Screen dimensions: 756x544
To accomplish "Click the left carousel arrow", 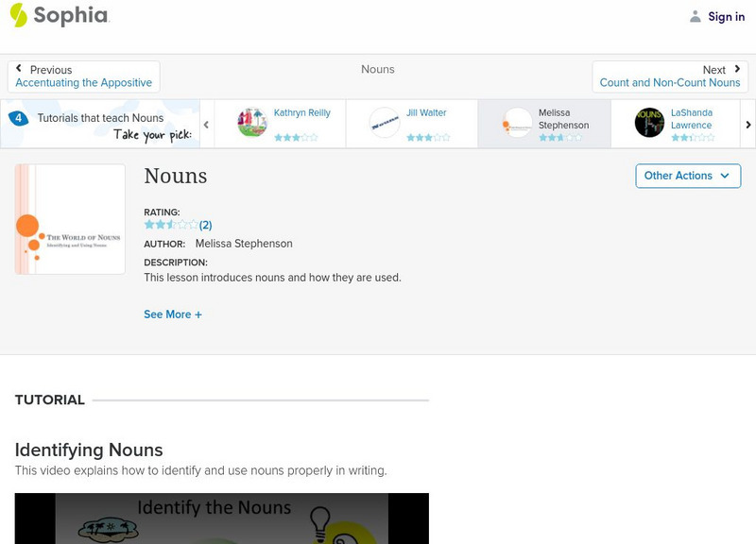I will point(205,124).
